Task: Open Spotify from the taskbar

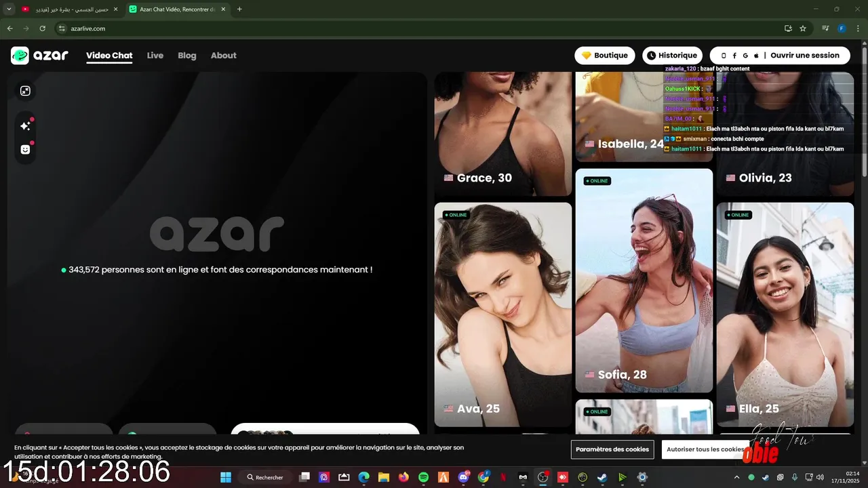Action: [423, 477]
